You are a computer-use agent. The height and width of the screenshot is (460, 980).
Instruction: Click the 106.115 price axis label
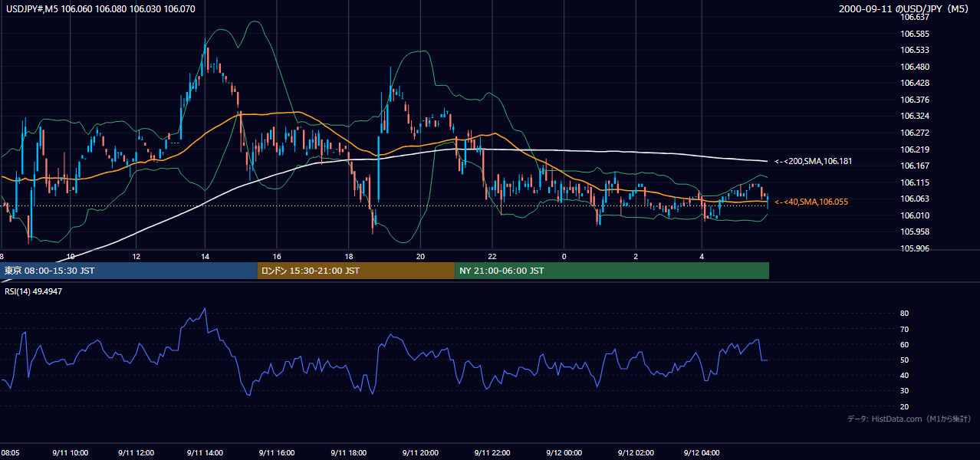click(914, 182)
